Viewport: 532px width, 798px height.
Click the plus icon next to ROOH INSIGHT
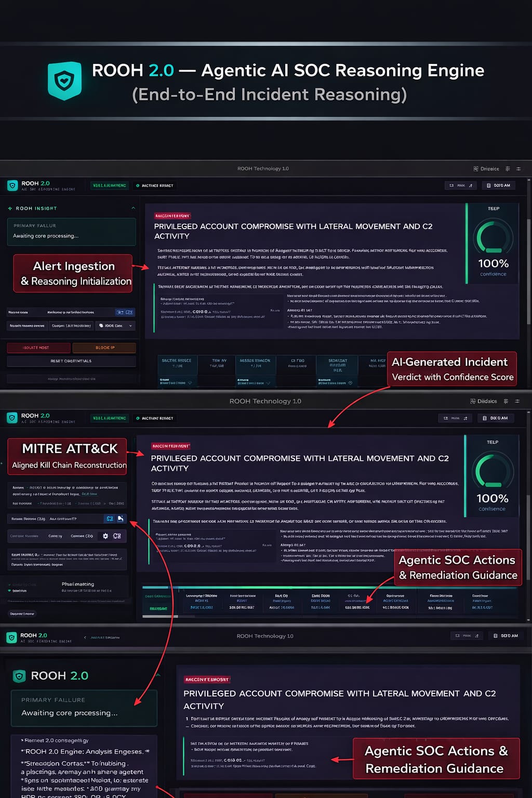coord(10,208)
